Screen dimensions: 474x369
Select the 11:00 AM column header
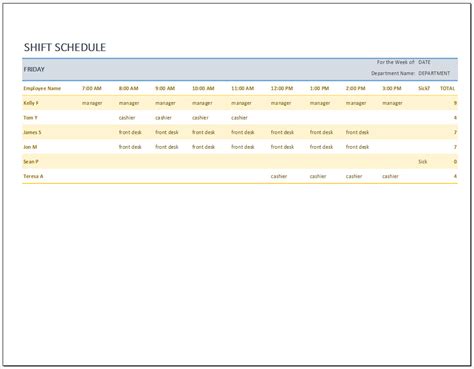pos(243,88)
